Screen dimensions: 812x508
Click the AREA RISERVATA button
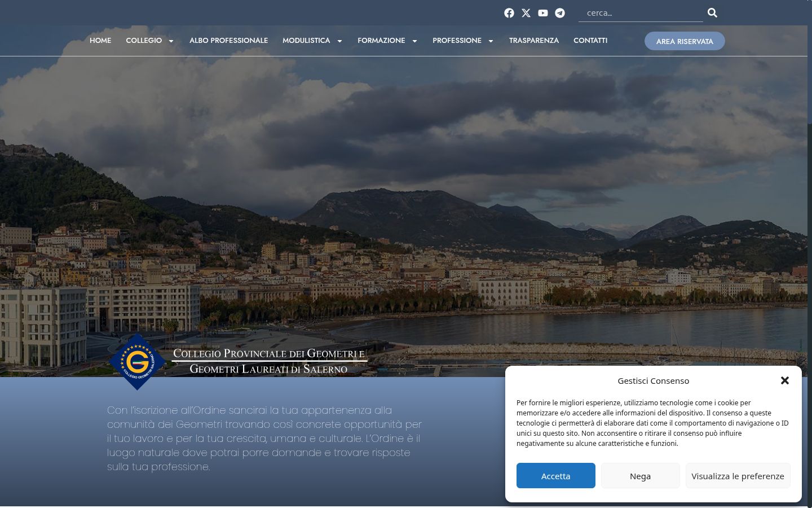pos(685,41)
